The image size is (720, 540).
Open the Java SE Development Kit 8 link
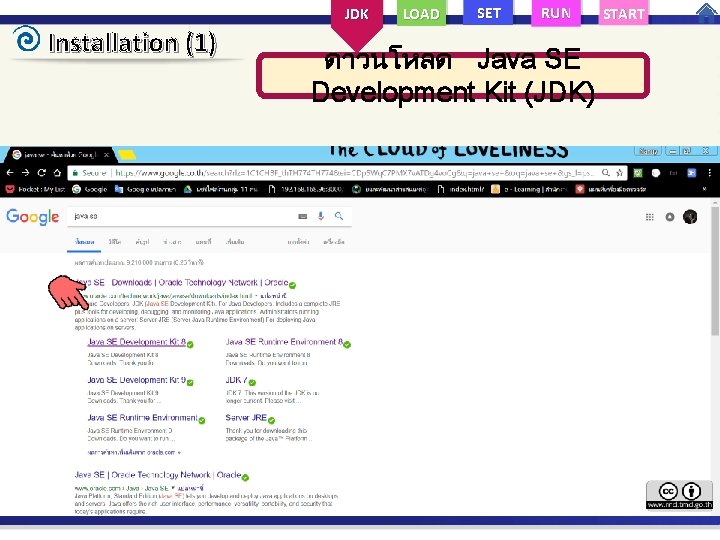tap(136, 342)
